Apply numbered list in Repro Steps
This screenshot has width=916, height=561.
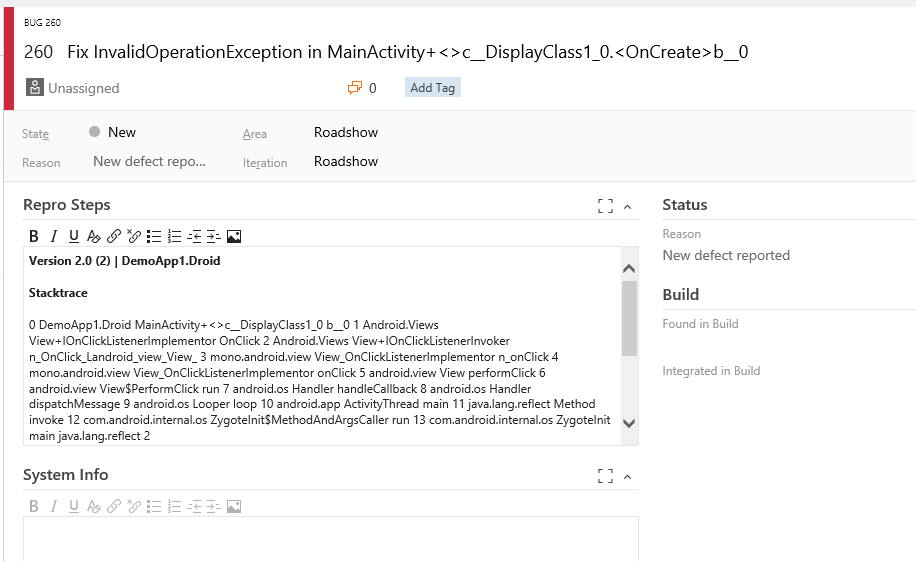[174, 237]
